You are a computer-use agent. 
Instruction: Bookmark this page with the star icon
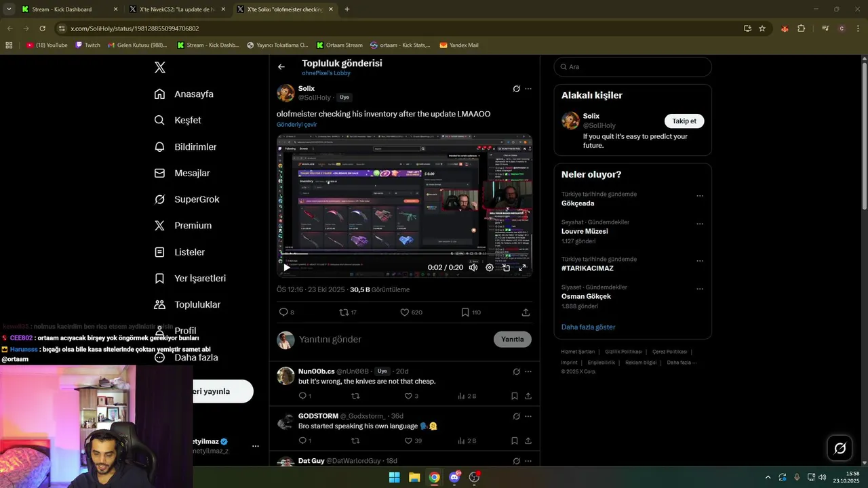[762, 28]
